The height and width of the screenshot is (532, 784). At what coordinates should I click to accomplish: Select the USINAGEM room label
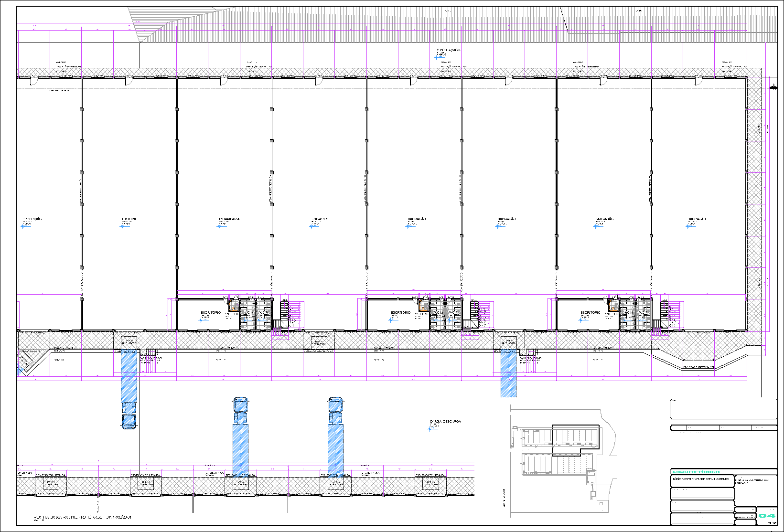click(x=320, y=219)
